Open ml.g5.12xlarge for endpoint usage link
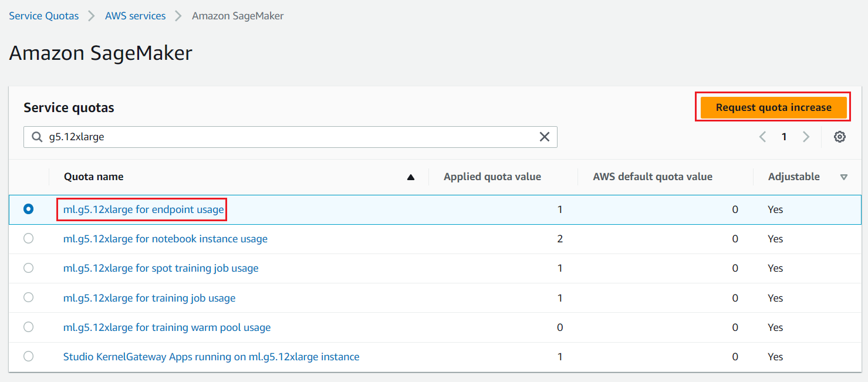Viewport: 868px width, 382px height. [x=143, y=209]
